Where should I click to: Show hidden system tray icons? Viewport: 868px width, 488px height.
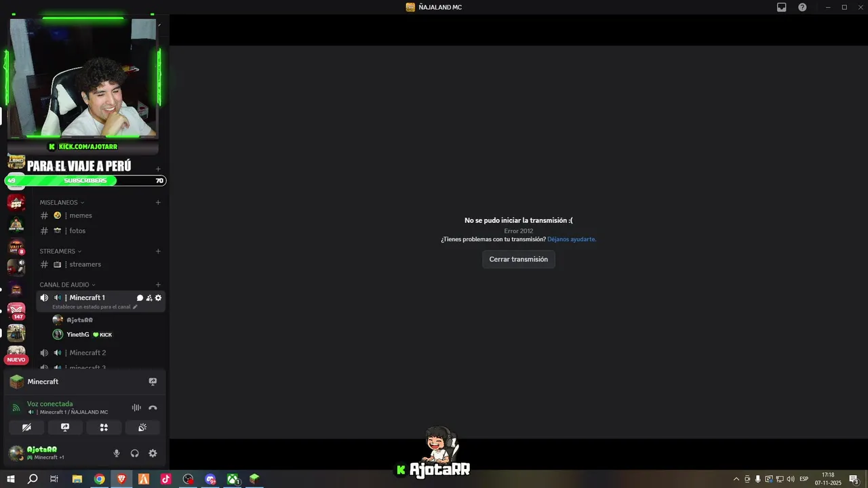pyautogui.click(x=736, y=479)
